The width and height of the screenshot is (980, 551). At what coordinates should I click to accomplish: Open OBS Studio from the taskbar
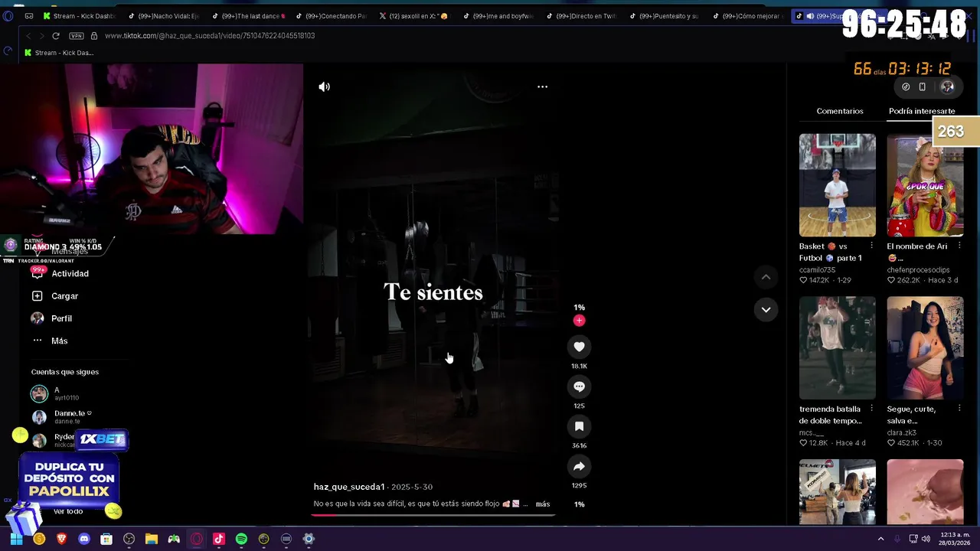click(129, 540)
